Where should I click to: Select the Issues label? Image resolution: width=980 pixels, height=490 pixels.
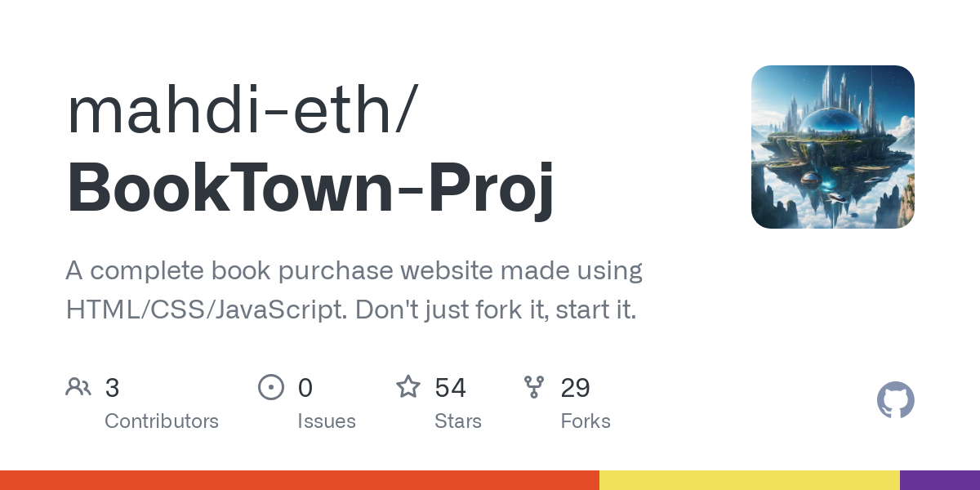[x=327, y=421]
